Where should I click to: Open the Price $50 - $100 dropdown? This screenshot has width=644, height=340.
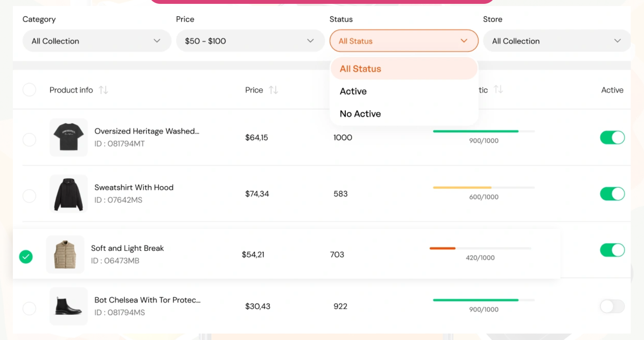pos(250,41)
